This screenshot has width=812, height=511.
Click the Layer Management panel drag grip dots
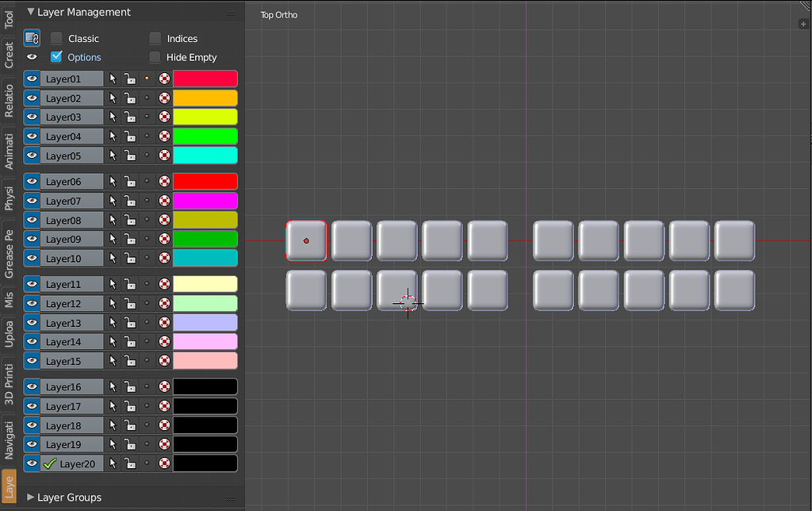point(231,13)
